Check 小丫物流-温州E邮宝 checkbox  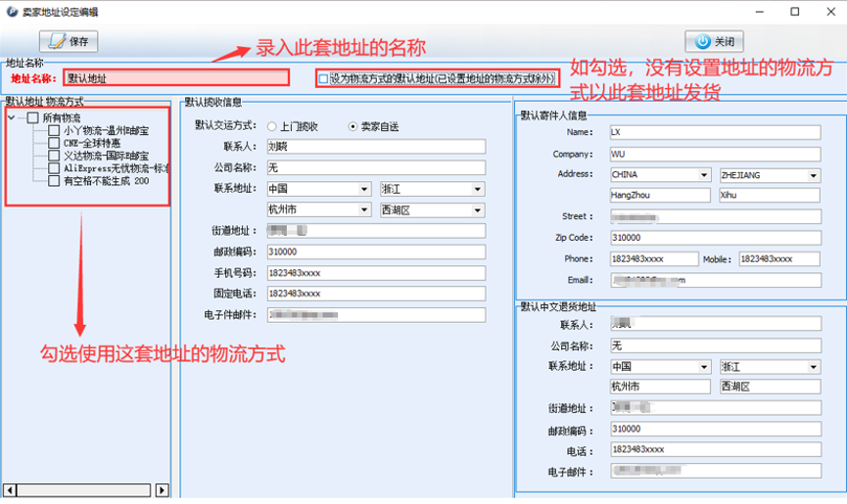(54, 130)
